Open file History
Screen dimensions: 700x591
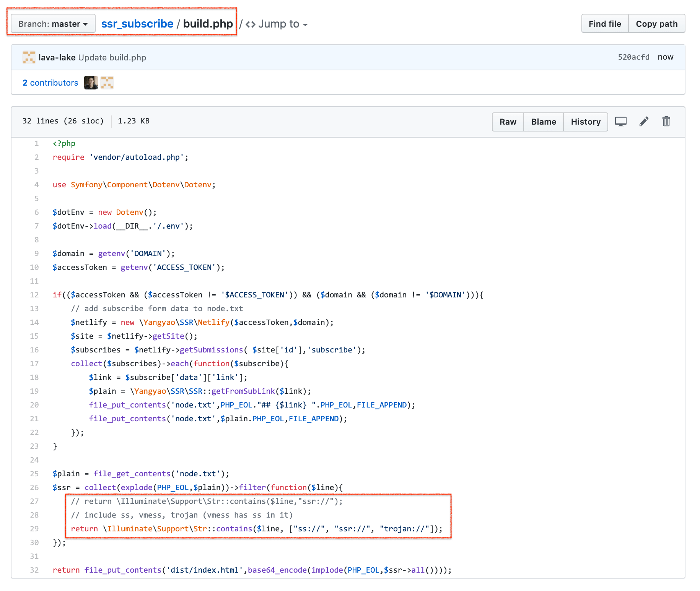pyautogui.click(x=585, y=122)
